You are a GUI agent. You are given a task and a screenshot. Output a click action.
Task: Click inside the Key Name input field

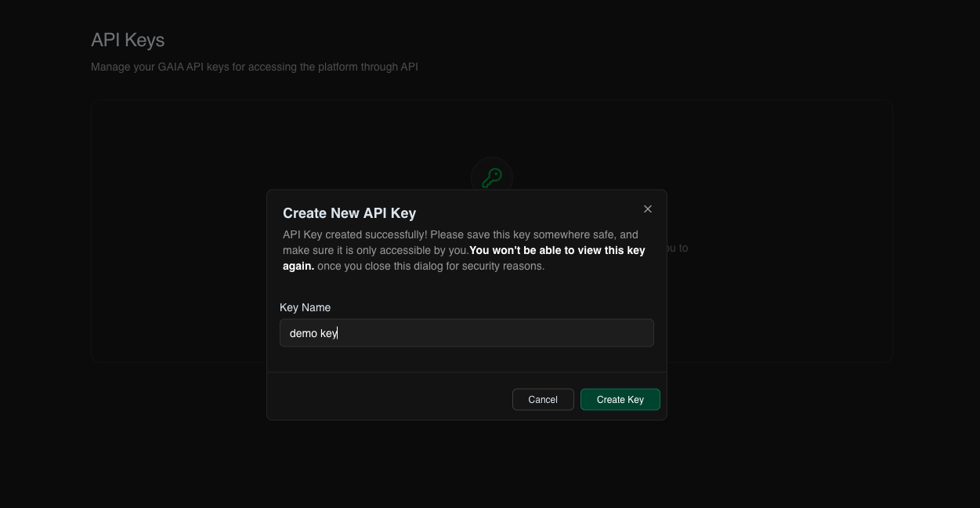click(x=467, y=332)
